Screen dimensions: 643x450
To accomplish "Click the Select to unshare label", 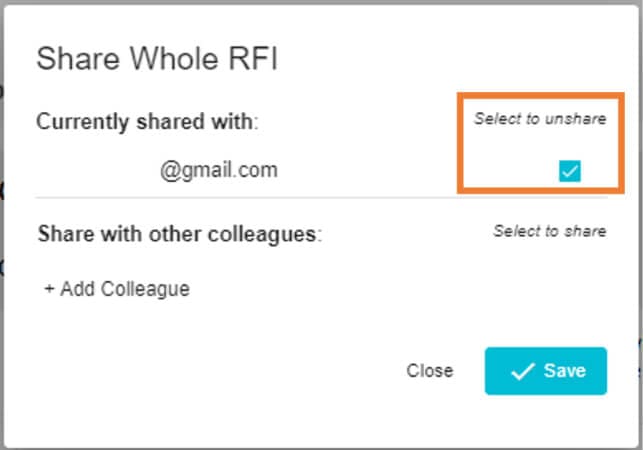I will [540, 119].
